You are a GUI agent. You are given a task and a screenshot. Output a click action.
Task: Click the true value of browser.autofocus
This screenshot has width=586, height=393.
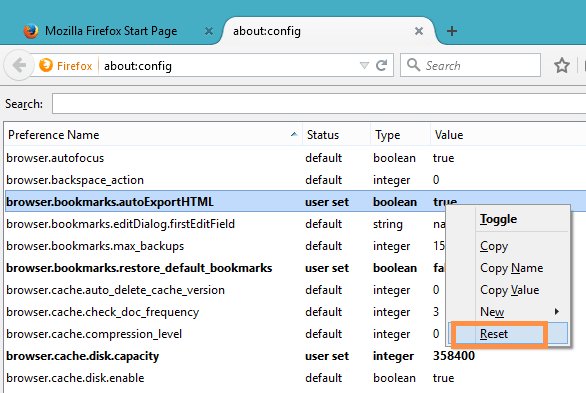coord(443,158)
